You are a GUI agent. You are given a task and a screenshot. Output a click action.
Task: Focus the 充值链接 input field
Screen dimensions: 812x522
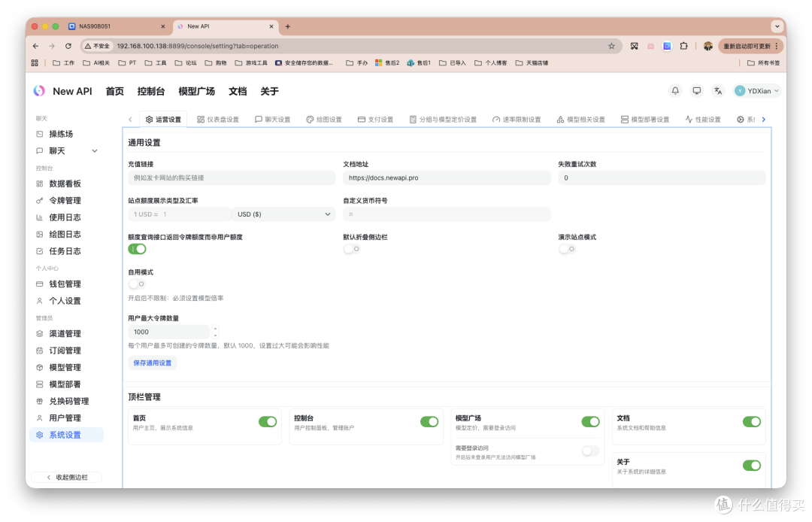(232, 178)
